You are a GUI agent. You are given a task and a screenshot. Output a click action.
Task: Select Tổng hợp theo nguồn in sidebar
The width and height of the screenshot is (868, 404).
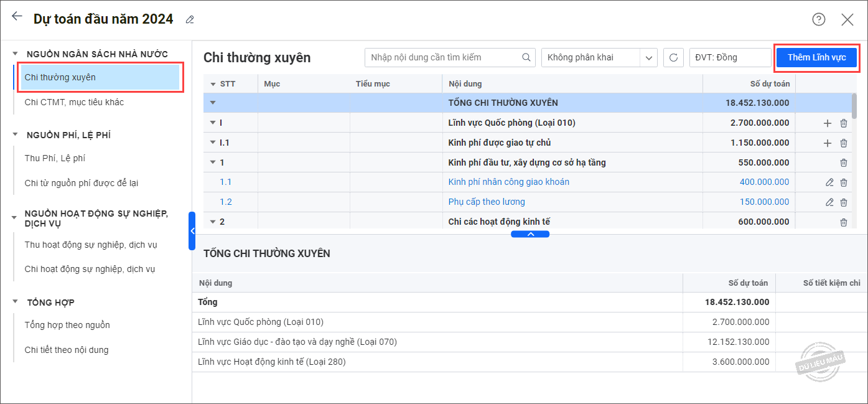[67, 325]
